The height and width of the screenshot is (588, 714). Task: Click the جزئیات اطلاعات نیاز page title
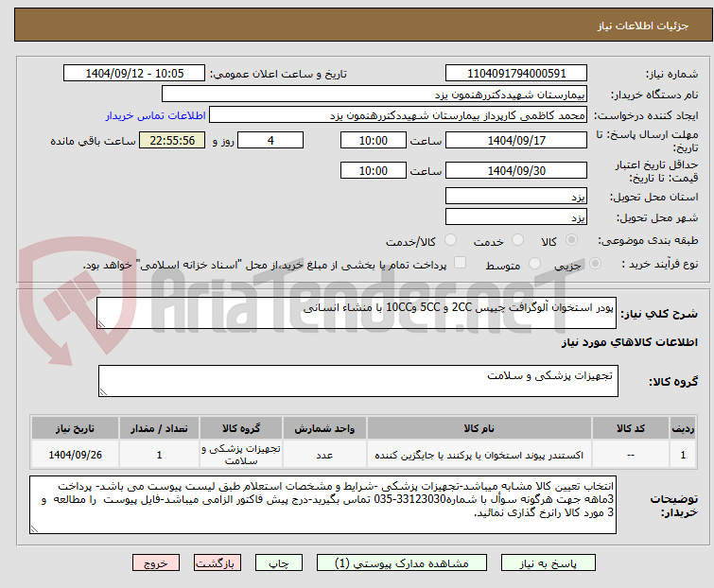[642, 26]
